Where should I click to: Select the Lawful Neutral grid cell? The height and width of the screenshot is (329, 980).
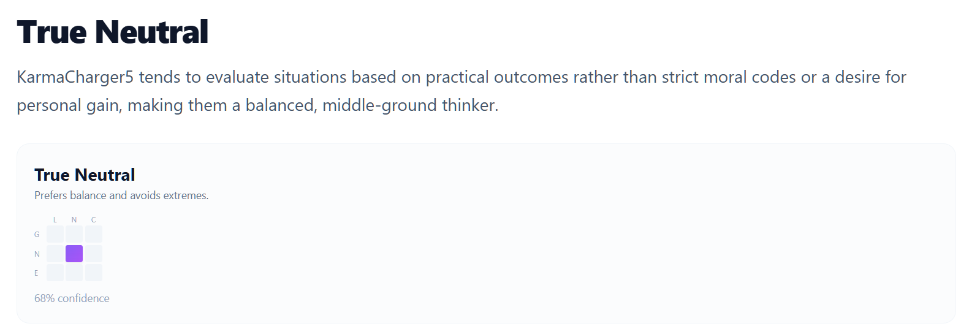55,254
